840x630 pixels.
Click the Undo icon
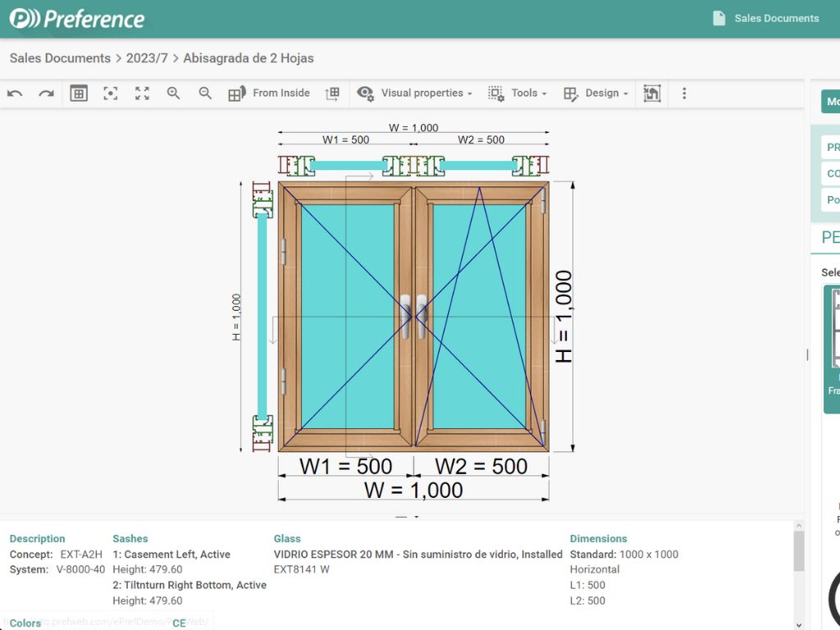[15, 93]
